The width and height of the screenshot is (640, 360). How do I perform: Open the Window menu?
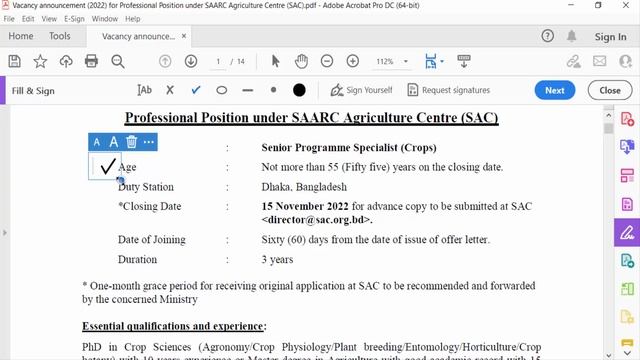click(x=104, y=19)
